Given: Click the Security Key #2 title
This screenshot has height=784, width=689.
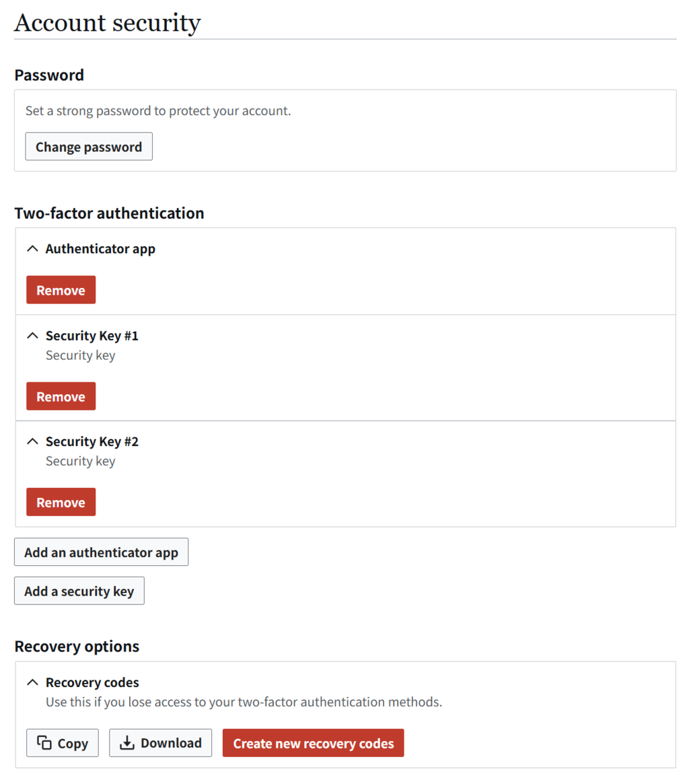Looking at the screenshot, I should [x=92, y=441].
